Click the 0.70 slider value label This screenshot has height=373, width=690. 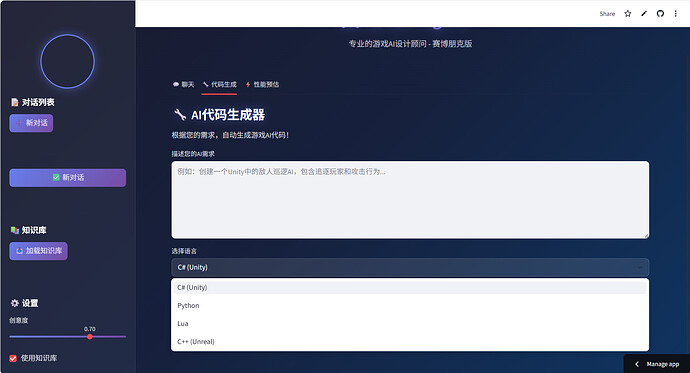point(90,329)
